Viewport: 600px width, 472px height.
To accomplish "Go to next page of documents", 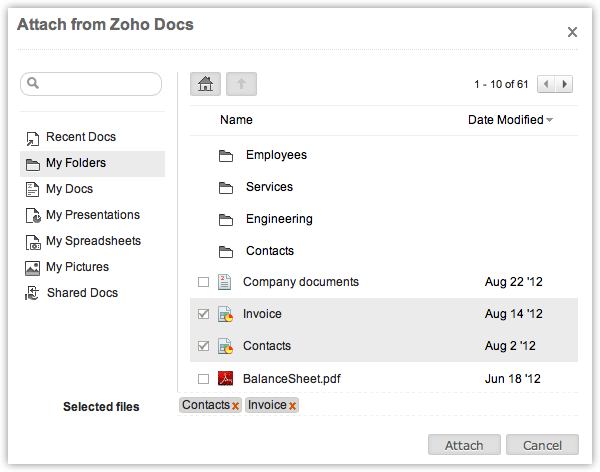I will click(566, 85).
